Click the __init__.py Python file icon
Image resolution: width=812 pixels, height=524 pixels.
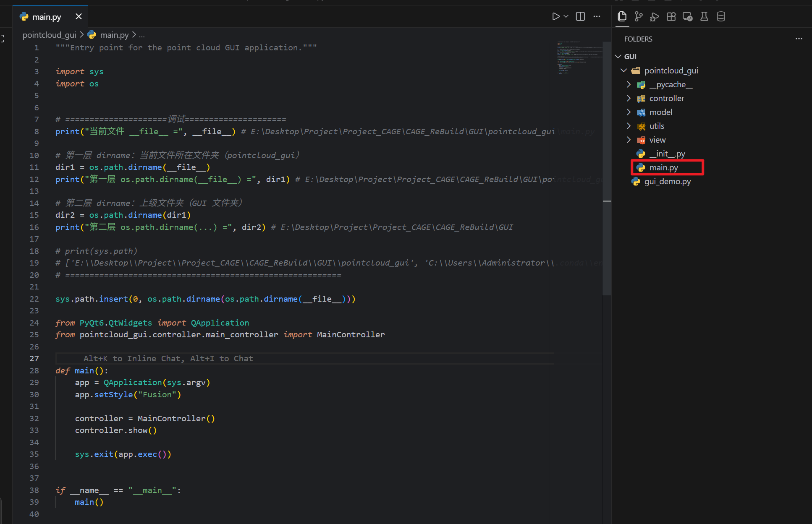641,154
